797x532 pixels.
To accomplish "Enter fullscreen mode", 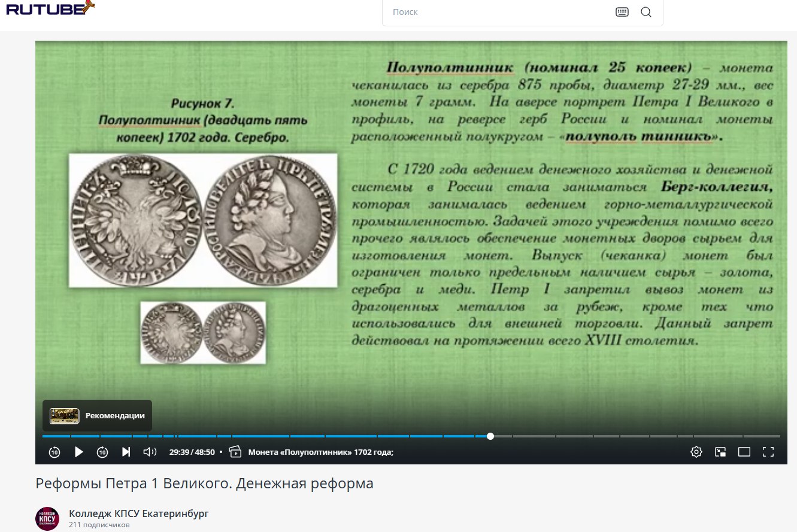I will [768, 452].
